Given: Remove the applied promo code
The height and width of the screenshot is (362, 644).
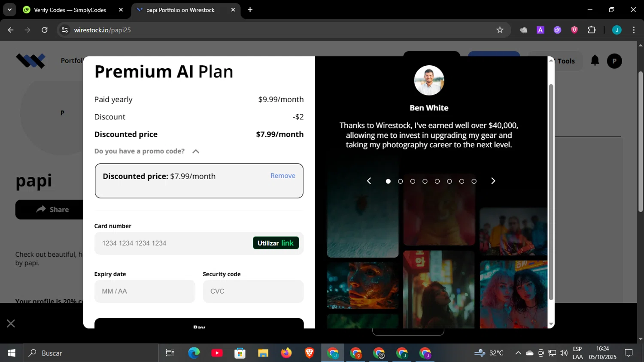Looking at the screenshot, I should 283,176.
